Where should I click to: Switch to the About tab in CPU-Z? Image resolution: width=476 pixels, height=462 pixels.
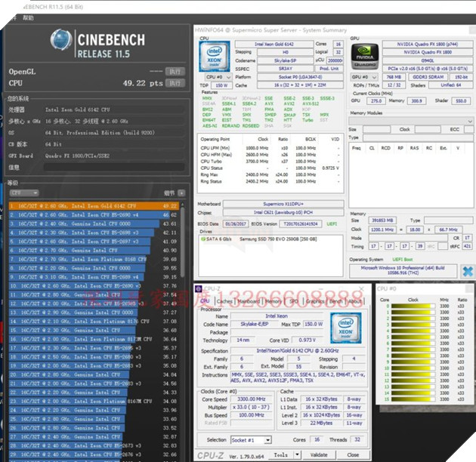354,301
